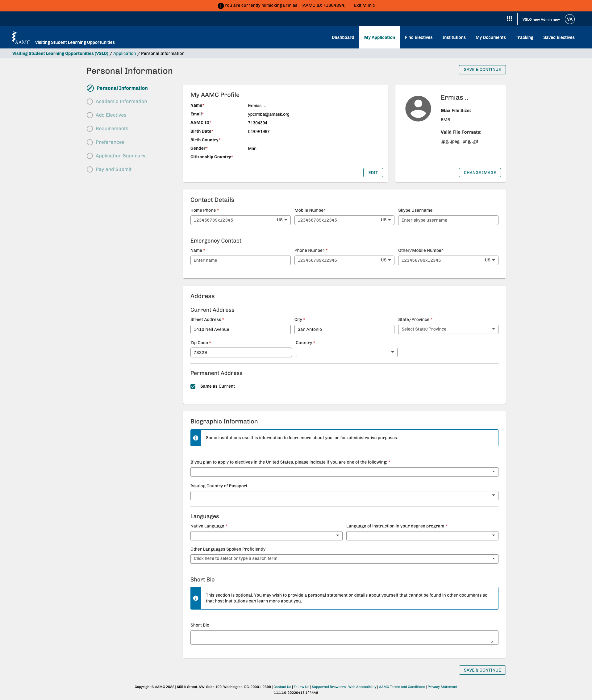Click the Exit Mimic link
Screen dimensions: 592x700
(x=364, y=5)
